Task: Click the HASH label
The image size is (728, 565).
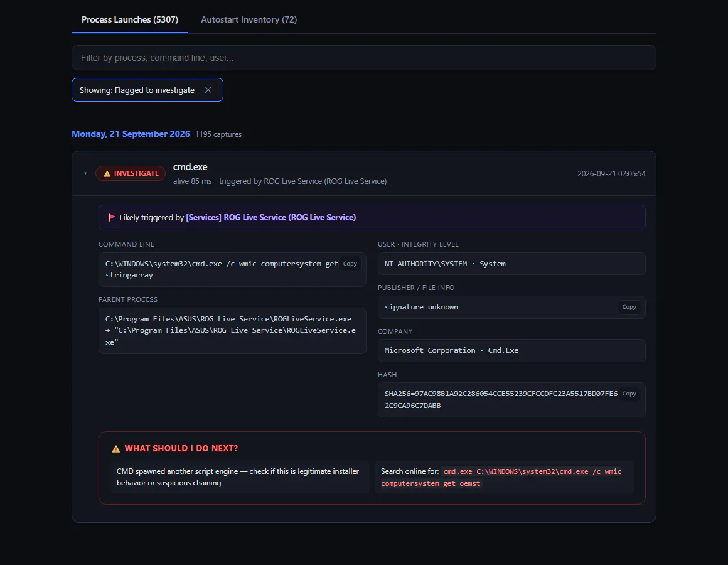Action: tap(387, 375)
